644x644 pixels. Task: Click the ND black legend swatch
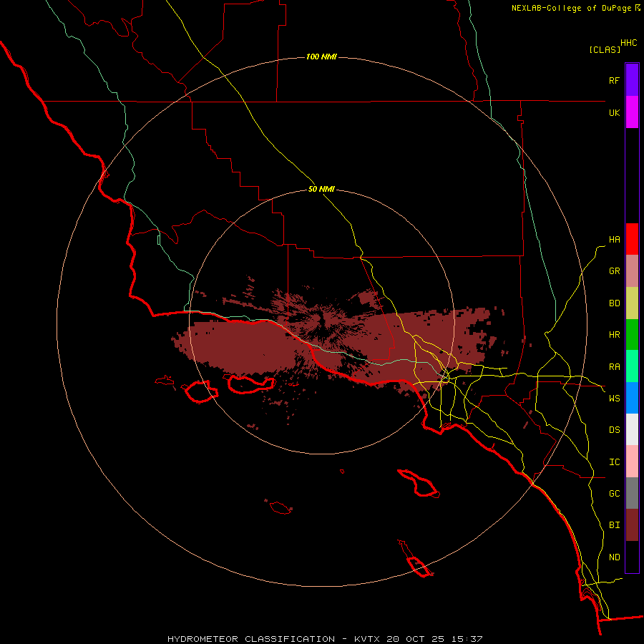coord(632,557)
